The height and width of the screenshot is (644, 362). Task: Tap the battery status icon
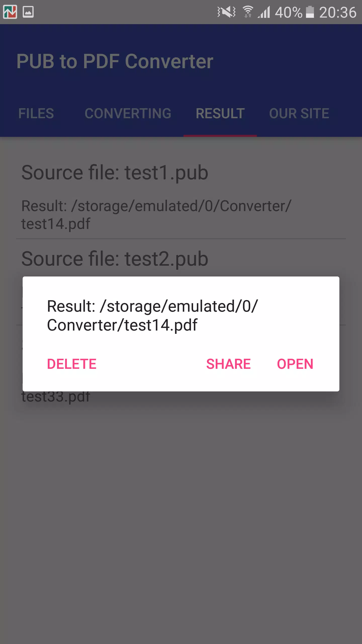pos(310,12)
